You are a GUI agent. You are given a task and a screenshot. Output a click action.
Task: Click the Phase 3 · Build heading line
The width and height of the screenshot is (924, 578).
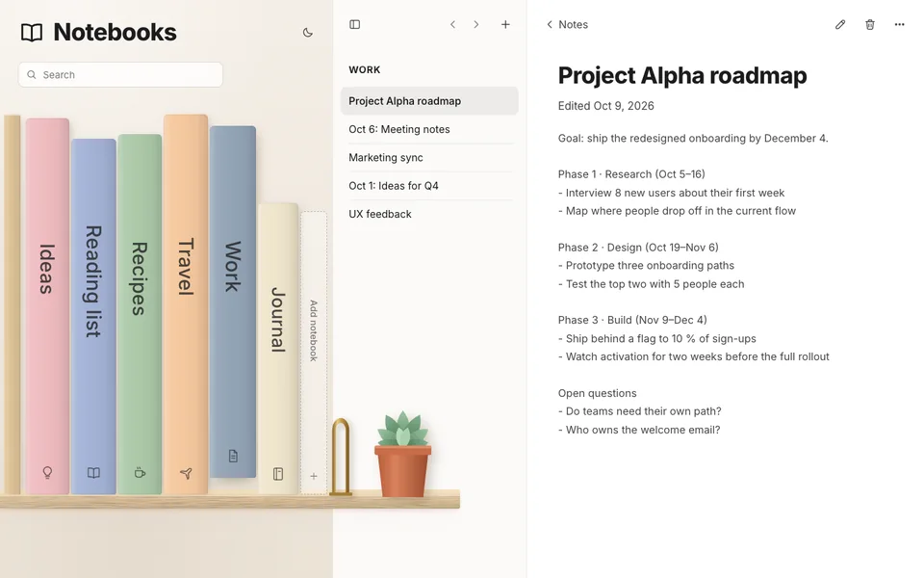[x=632, y=320]
